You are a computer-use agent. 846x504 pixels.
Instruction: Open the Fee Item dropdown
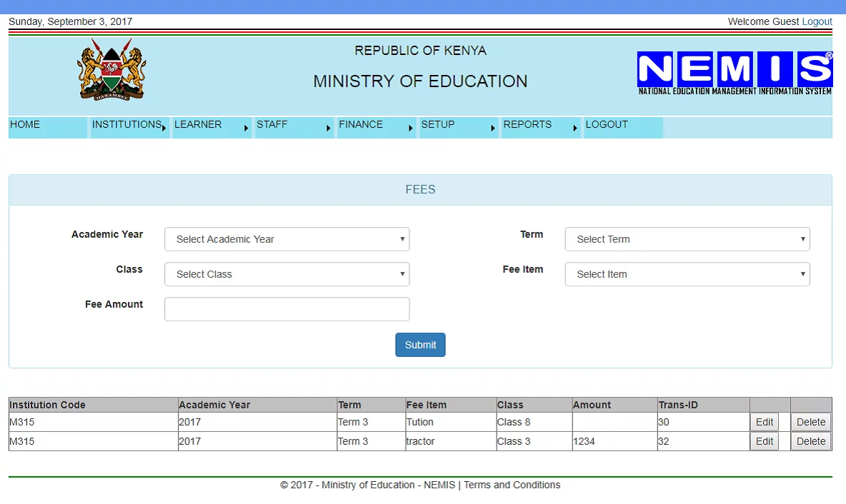(687, 273)
